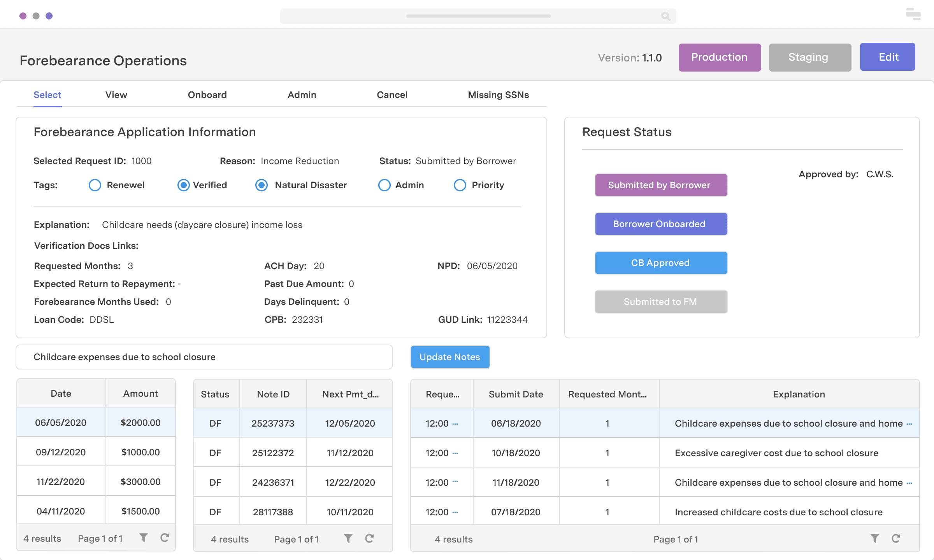Refresh the Status/Note ID table
Screen dimensions: 934x560
pos(369,539)
